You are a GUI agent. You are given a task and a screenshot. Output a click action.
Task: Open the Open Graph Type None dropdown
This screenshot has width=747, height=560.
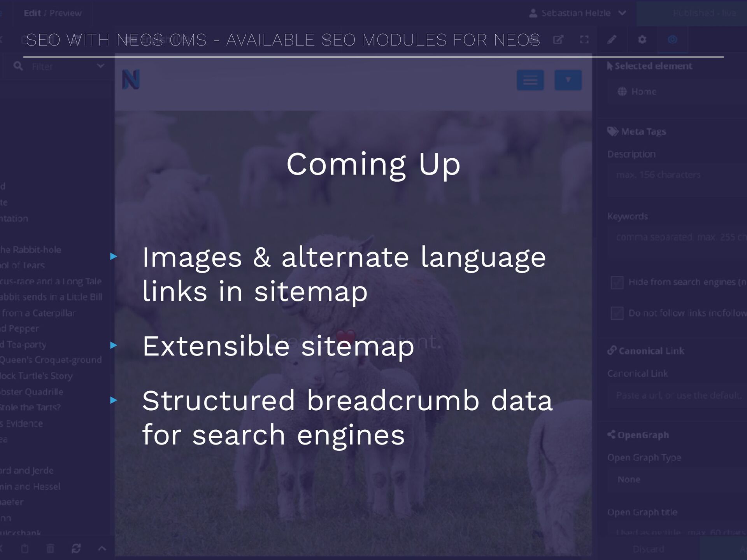click(677, 479)
